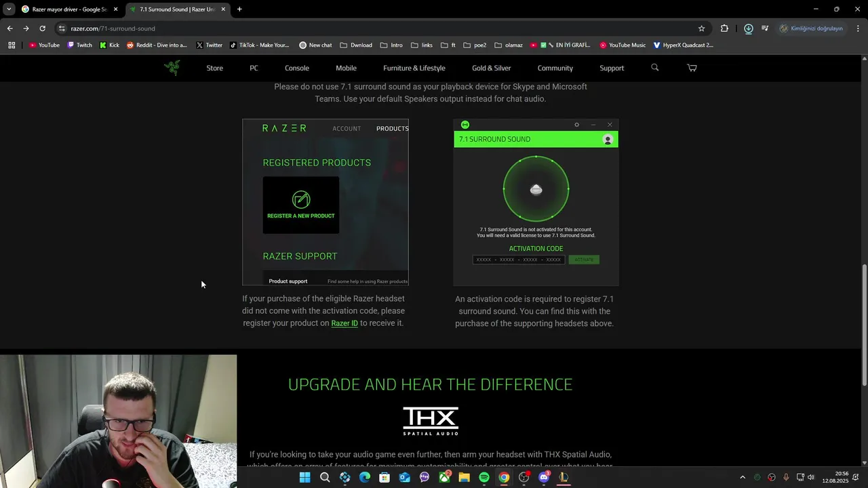Expand the links bookmark folder
868x488 pixels.
coord(422,45)
